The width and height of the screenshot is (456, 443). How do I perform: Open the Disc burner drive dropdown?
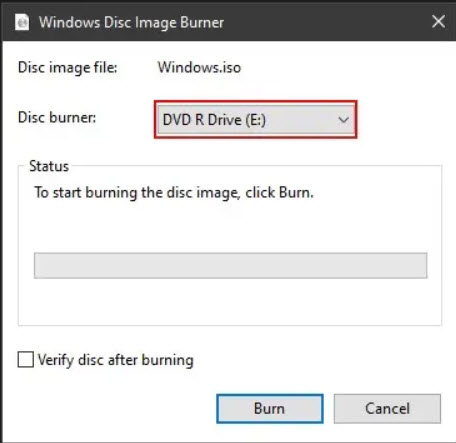[256, 119]
